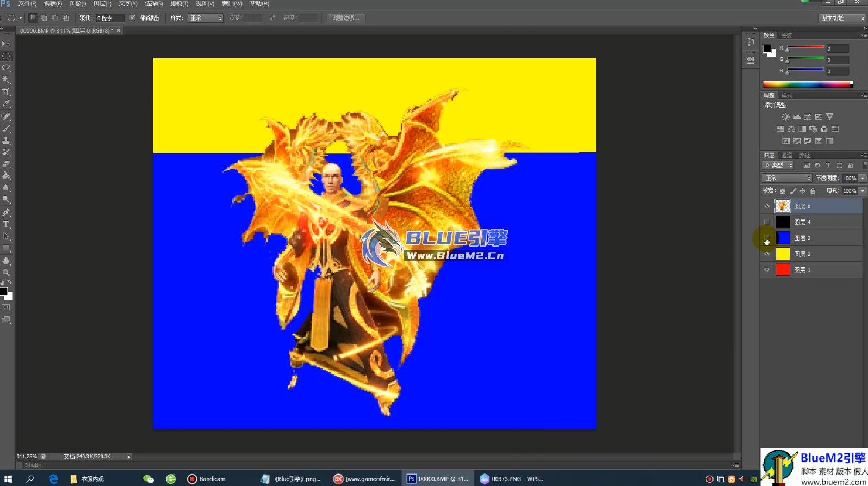Select the History Brush tool
This screenshot has width=868, height=486.
point(6,152)
